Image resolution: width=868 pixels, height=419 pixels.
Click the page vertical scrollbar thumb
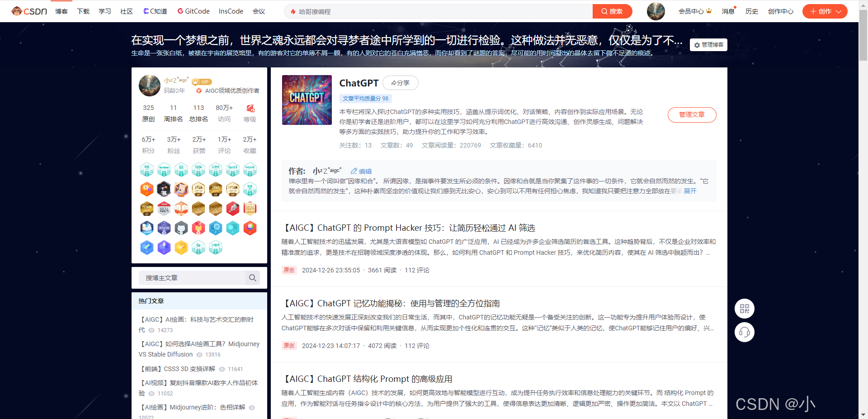click(863, 35)
